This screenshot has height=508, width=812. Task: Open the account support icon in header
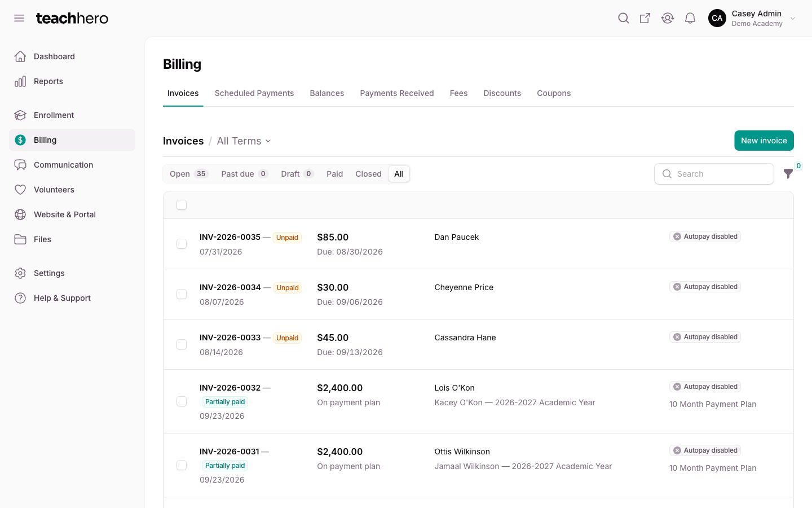(x=668, y=18)
